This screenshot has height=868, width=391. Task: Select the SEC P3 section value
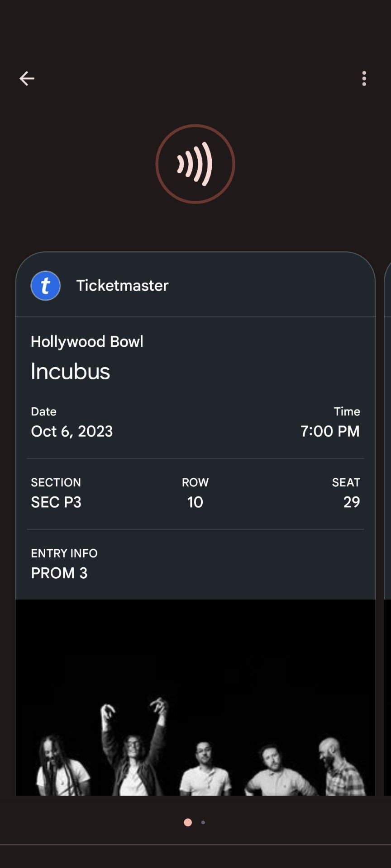pos(56,502)
